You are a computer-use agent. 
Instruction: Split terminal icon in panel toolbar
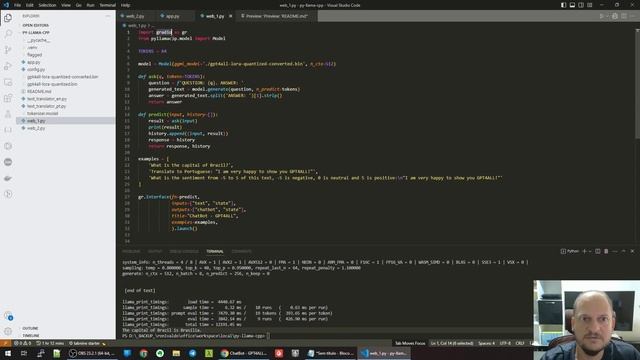pyautogui.click(x=598, y=251)
